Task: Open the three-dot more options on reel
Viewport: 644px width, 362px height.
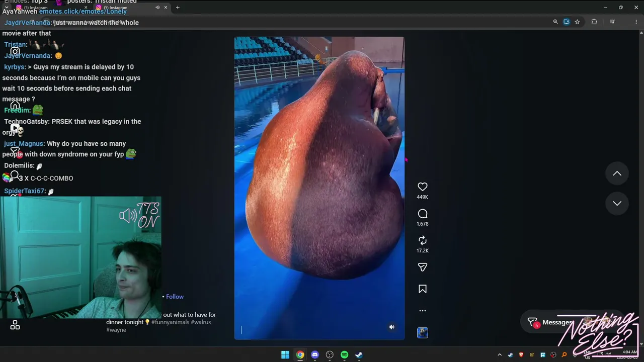Action: point(423,311)
